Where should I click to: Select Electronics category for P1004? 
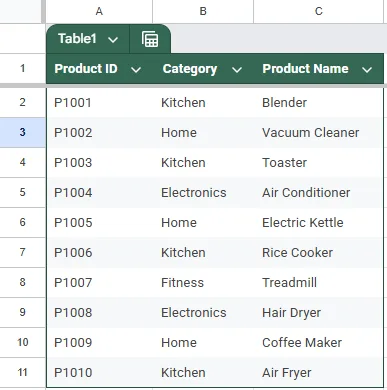pyautogui.click(x=203, y=192)
